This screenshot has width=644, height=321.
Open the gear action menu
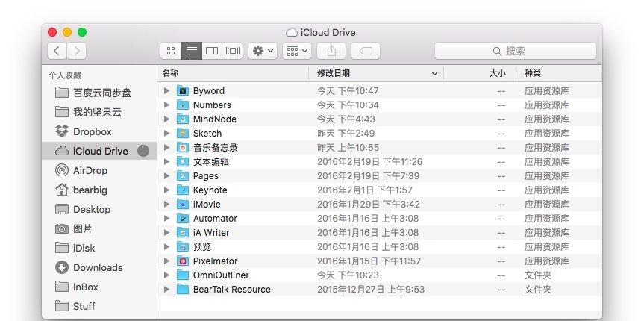click(263, 51)
